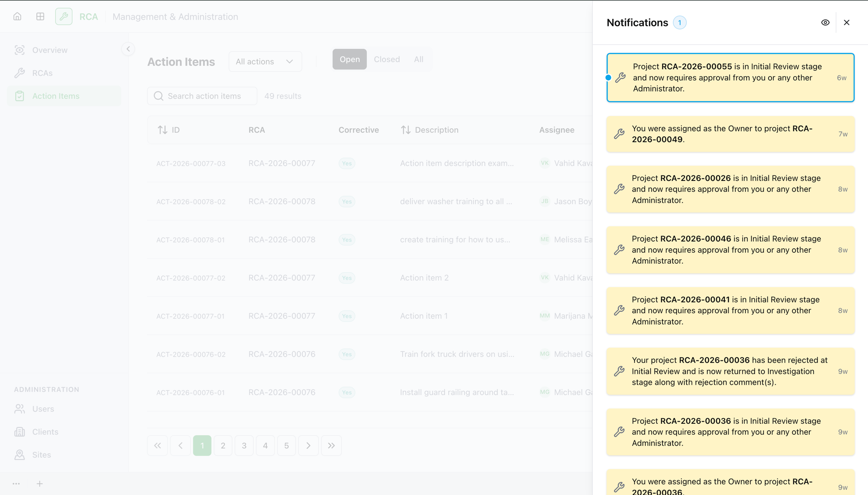Select page 2 in pagination
This screenshot has height=495, width=868.
[x=223, y=446]
